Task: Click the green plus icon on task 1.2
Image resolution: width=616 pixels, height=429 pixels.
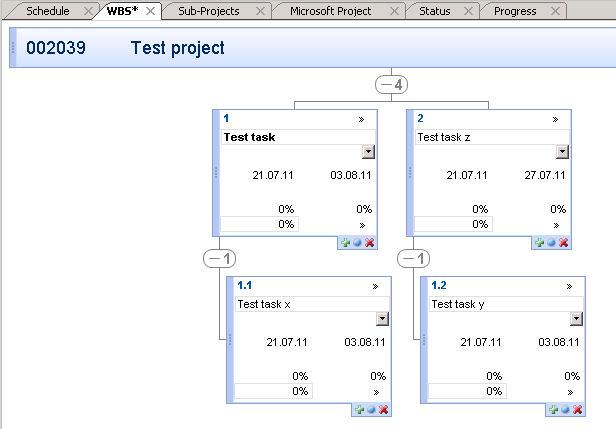Action: [554, 410]
